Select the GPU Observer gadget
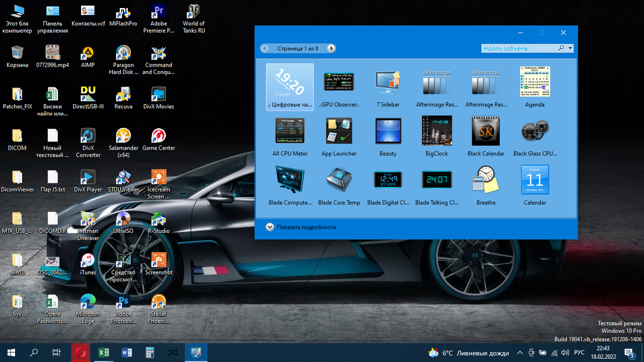The width and height of the screenshot is (644, 362). [339, 86]
